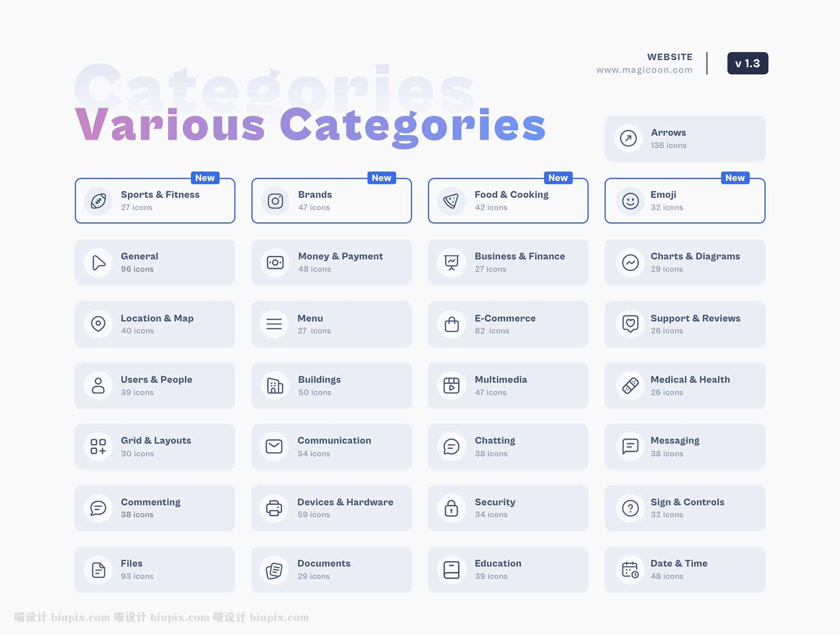This screenshot has height=635, width=840.
Task: Click the Brands Instagram-style icon
Action: click(x=275, y=201)
